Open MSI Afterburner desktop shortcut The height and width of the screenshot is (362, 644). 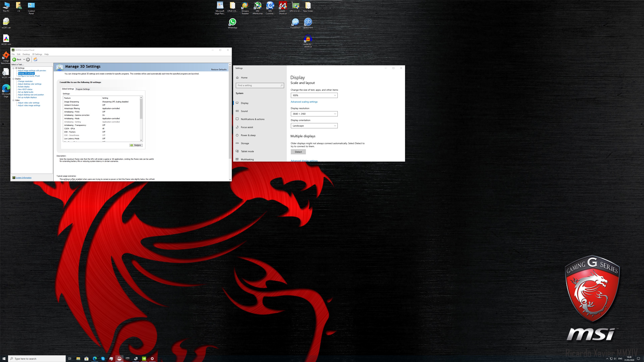pyautogui.click(x=257, y=8)
